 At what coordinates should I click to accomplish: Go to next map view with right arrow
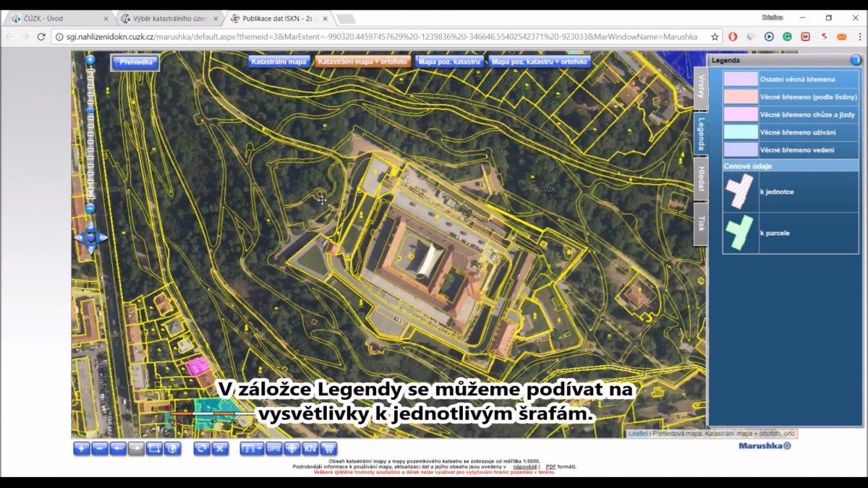[136, 448]
